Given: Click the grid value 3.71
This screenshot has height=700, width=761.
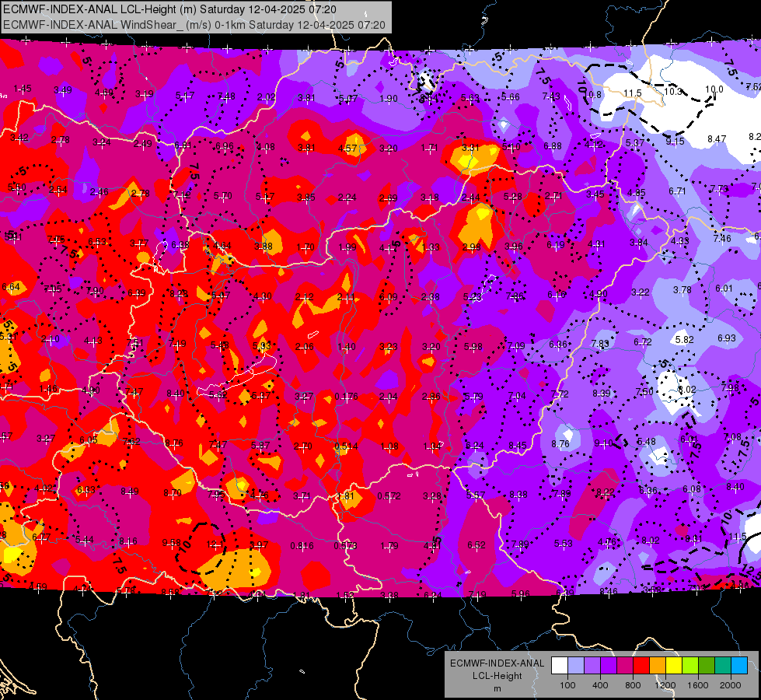Looking at the screenshot, I should click(x=302, y=496).
